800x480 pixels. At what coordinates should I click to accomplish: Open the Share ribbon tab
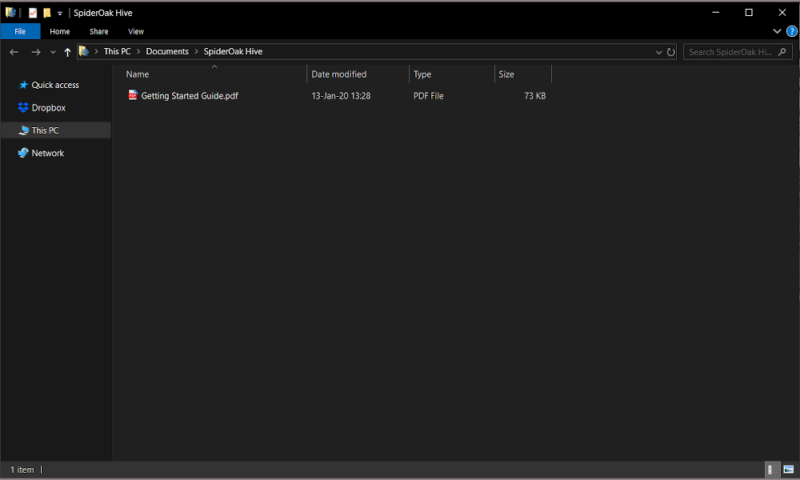tap(99, 31)
